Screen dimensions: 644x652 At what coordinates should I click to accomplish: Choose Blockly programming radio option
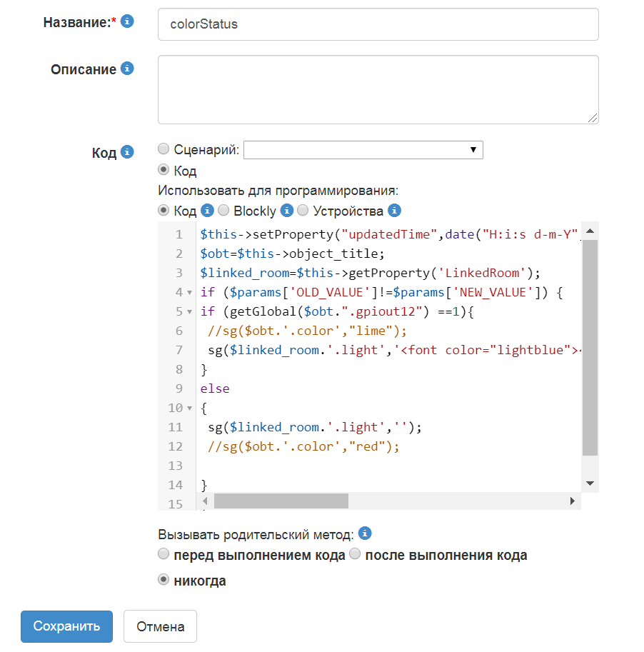point(223,211)
